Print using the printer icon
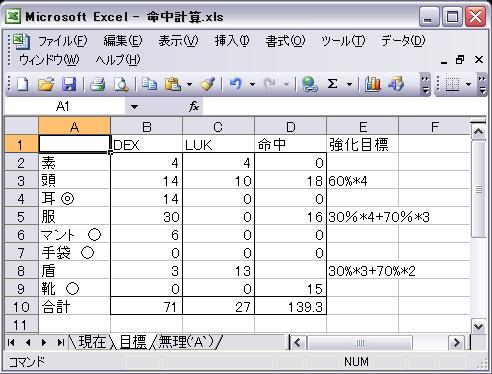 (x=98, y=84)
